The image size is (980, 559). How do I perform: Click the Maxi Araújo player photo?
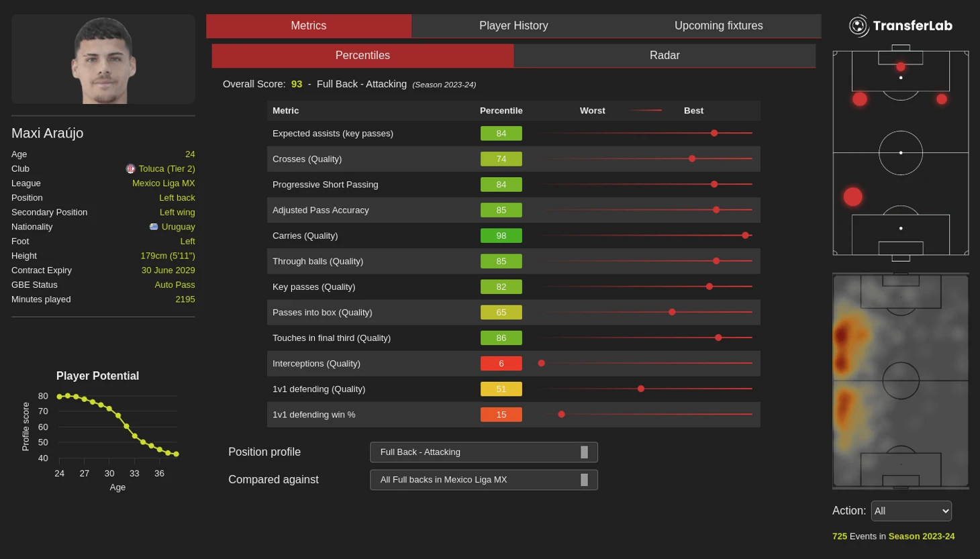tap(103, 60)
